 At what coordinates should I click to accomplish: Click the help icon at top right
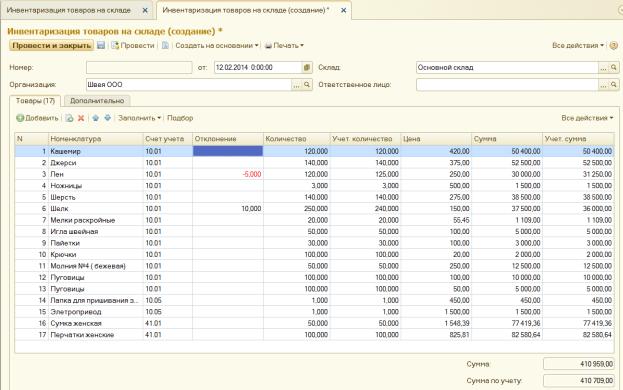613,45
